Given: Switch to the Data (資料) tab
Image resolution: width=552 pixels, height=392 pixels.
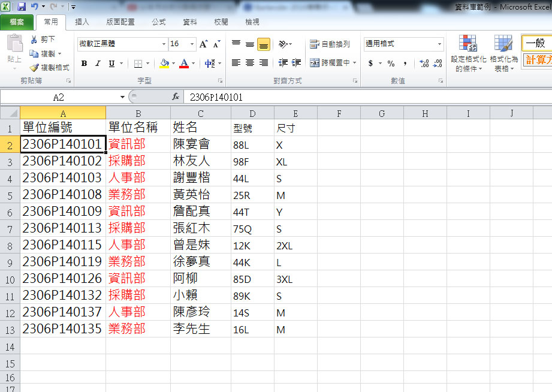Looking at the screenshot, I should click(190, 22).
